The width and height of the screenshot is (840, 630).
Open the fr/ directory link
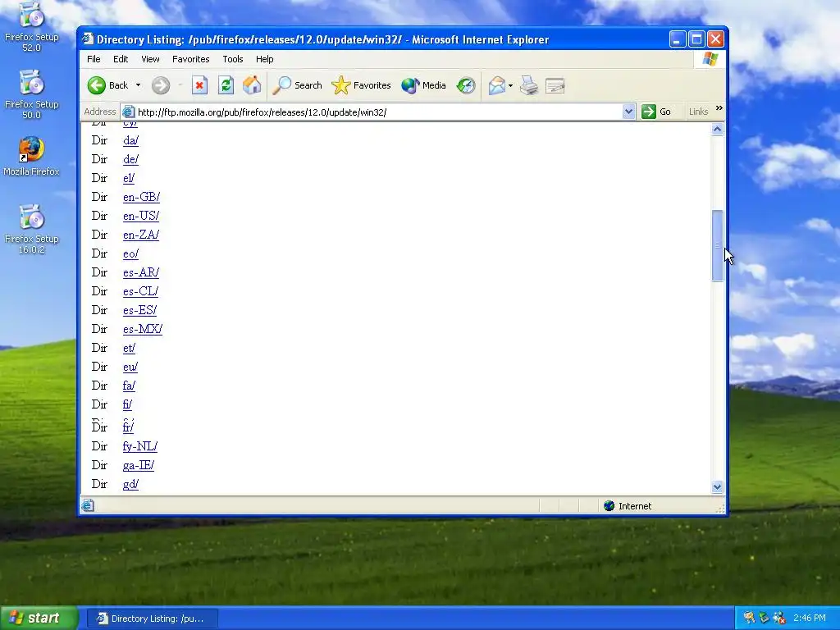click(128, 427)
